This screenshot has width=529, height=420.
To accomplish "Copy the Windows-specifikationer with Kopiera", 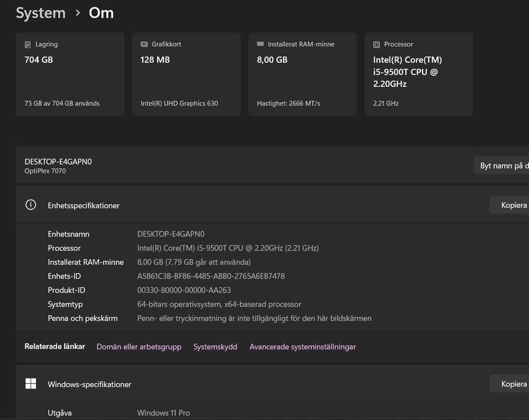I will (x=510, y=384).
